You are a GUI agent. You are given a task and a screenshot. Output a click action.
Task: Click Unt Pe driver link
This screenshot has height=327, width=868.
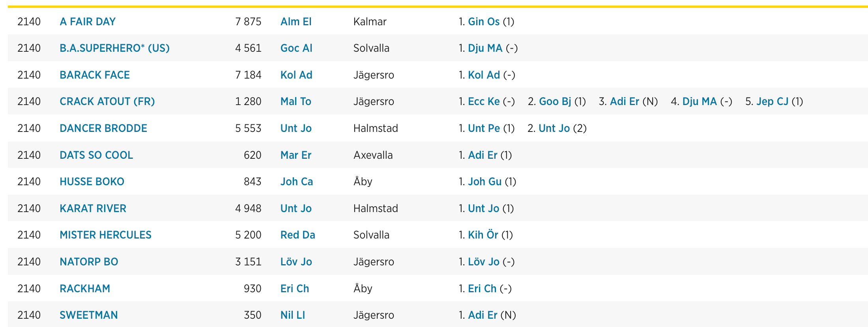click(484, 128)
